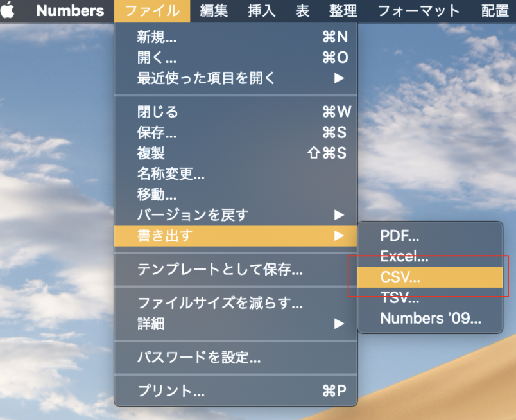Export as Numbers '09...
516x420 pixels.
430,319
